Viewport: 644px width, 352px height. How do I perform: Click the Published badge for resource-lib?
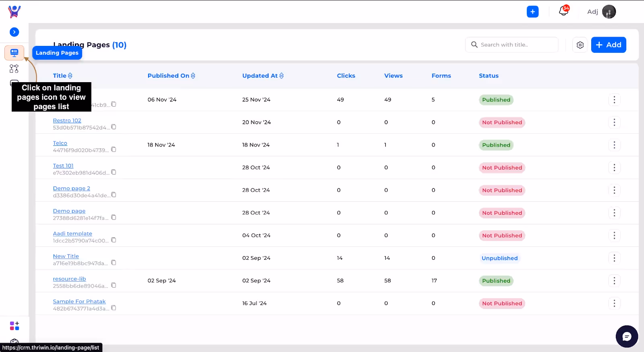496,281
